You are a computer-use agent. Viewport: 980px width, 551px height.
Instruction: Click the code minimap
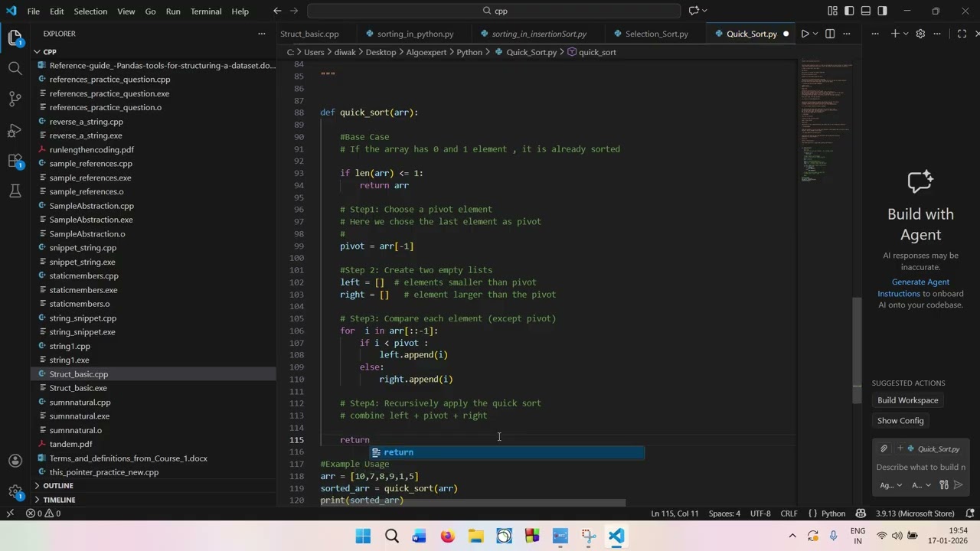click(x=827, y=120)
